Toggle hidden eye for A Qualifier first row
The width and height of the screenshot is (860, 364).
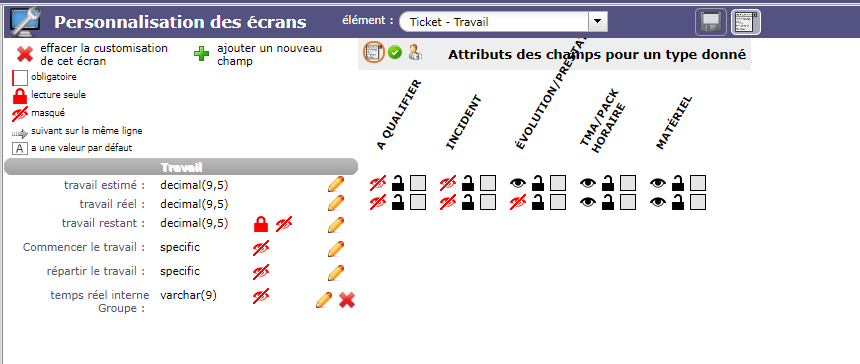378,183
